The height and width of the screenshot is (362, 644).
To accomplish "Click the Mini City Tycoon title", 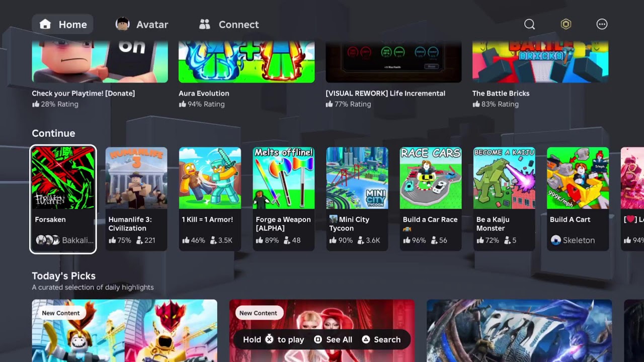I will (349, 224).
